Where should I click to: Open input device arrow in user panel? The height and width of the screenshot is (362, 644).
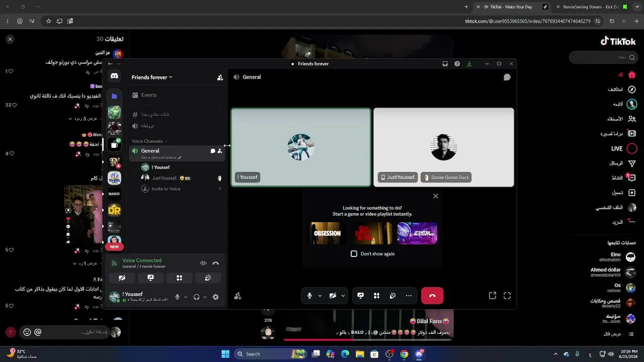[186, 297]
